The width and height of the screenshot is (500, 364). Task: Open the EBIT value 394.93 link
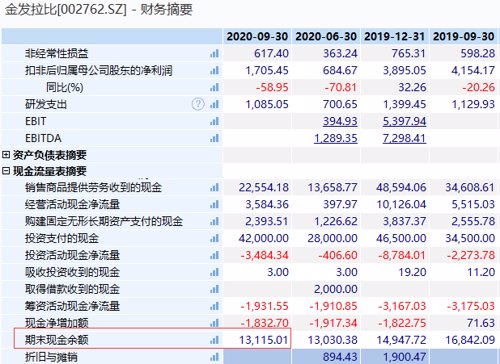click(340, 121)
